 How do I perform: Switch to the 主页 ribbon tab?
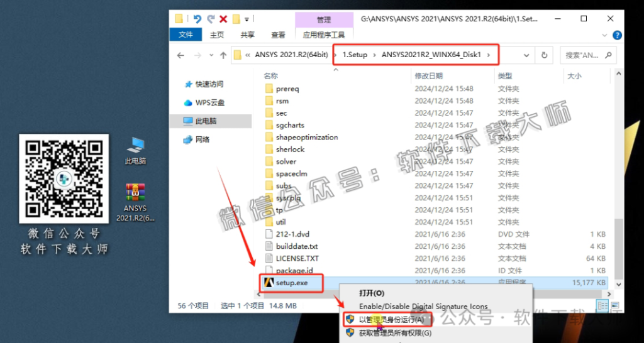(217, 35)
